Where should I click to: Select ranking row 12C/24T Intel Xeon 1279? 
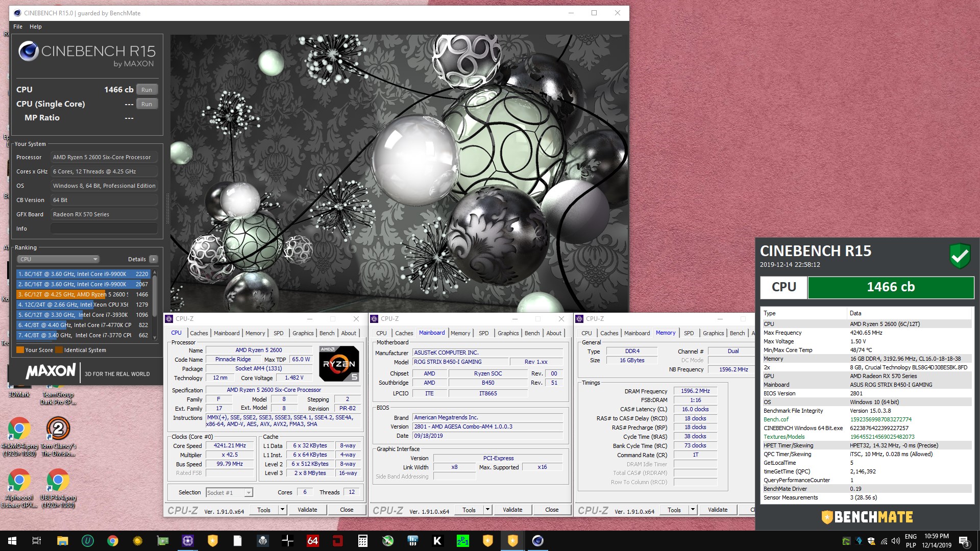click(83, 305)
